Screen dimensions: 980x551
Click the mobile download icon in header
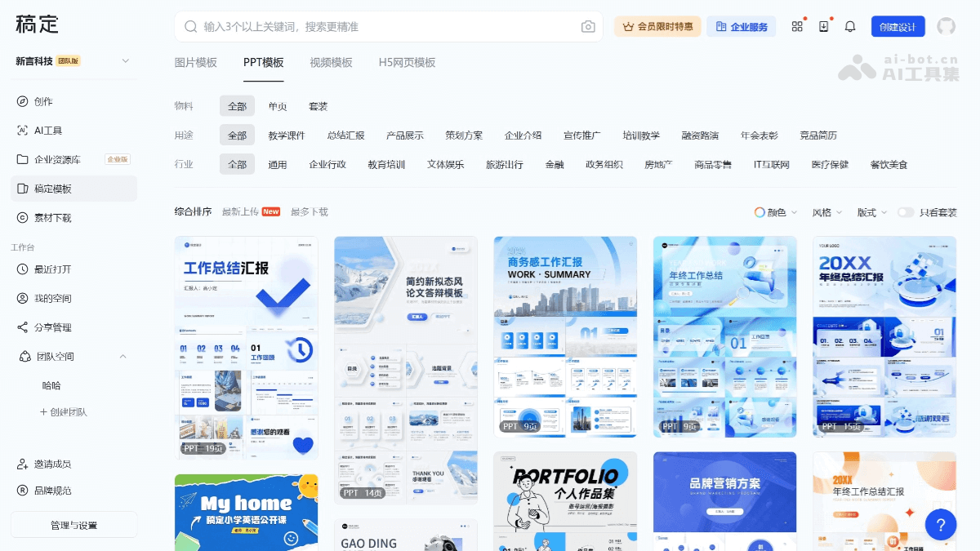point(823,26)
